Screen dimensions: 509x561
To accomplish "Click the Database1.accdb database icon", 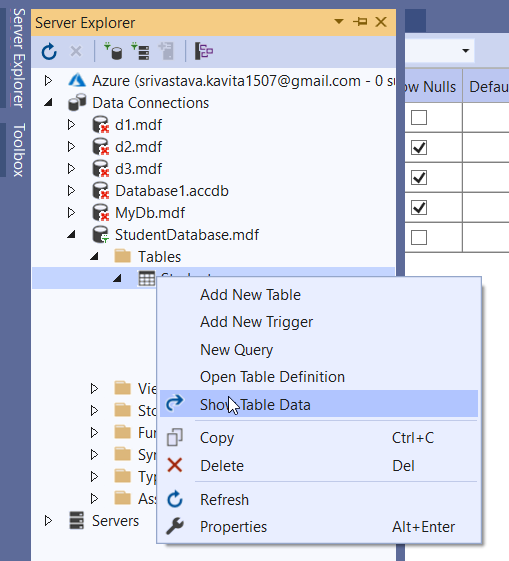I will click(x=101, y=191).
